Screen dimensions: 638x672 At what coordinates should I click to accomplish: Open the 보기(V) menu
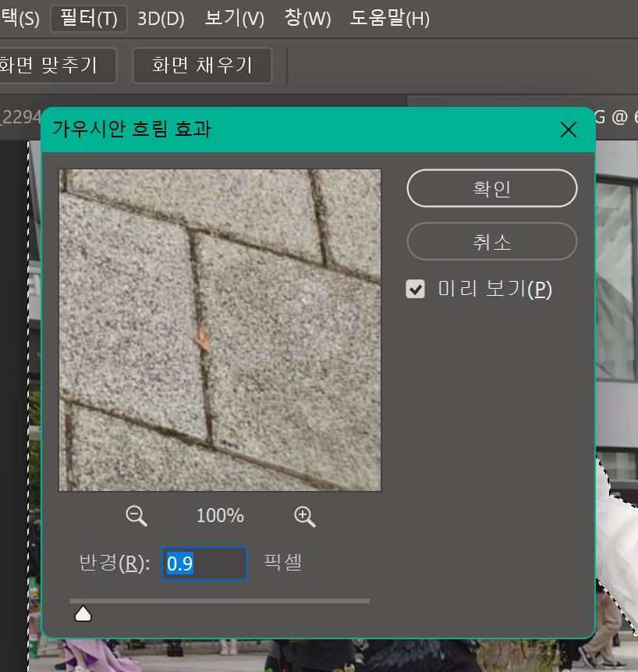pyautogui.click(x=233, y=19)
